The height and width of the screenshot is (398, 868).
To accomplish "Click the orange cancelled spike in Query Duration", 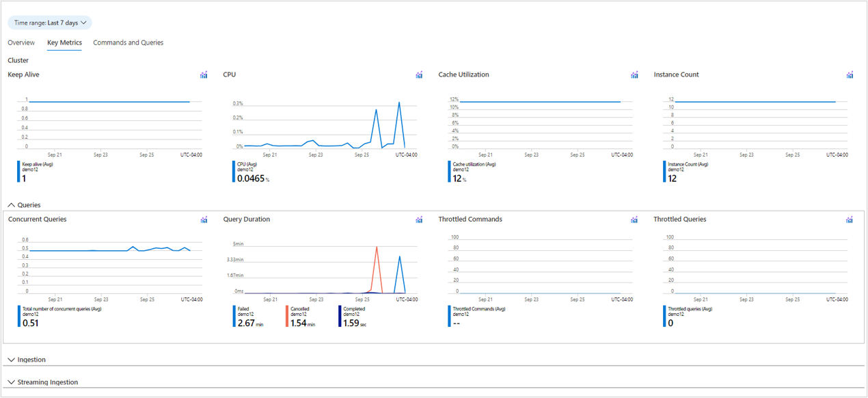I will point(377,249).
